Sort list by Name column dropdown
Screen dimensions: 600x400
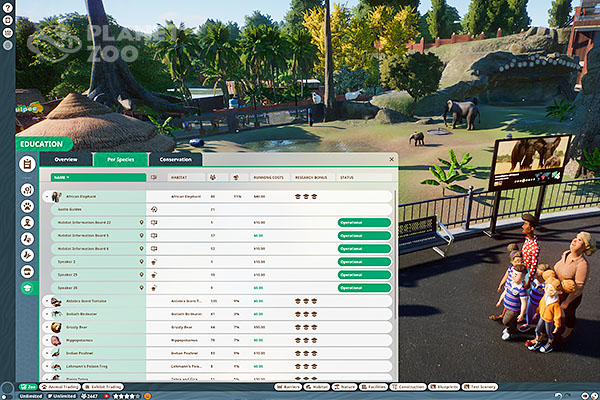[98, 178]
